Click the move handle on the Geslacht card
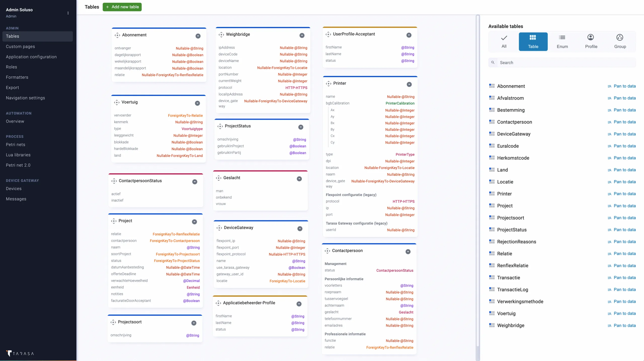The image size is (644, 361). [219, 178]
